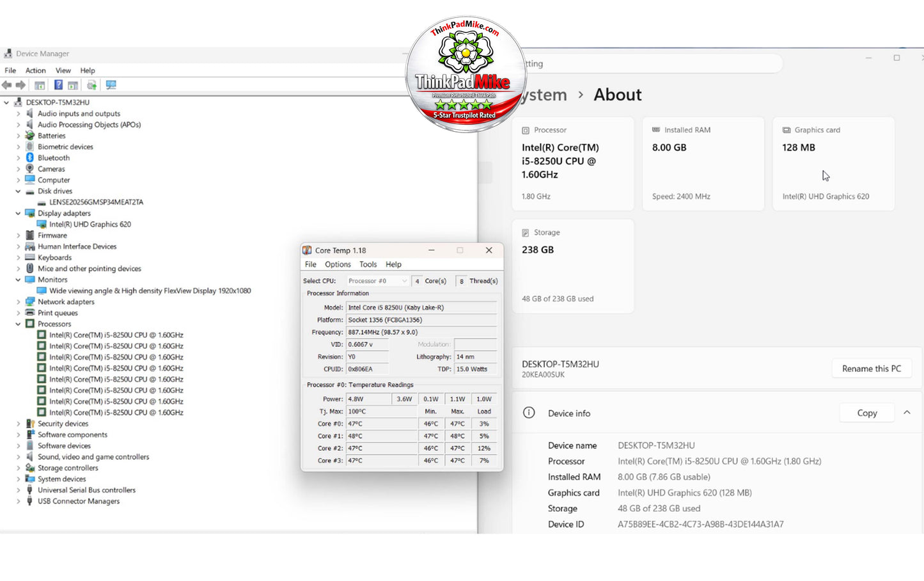924x581 pixels.
Task: Collapse the Device info section chevron
Action: [907, 413]
